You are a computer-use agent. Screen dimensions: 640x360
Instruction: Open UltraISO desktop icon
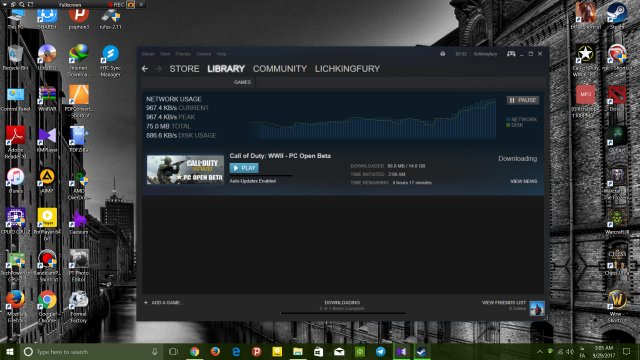click(47, 58)
